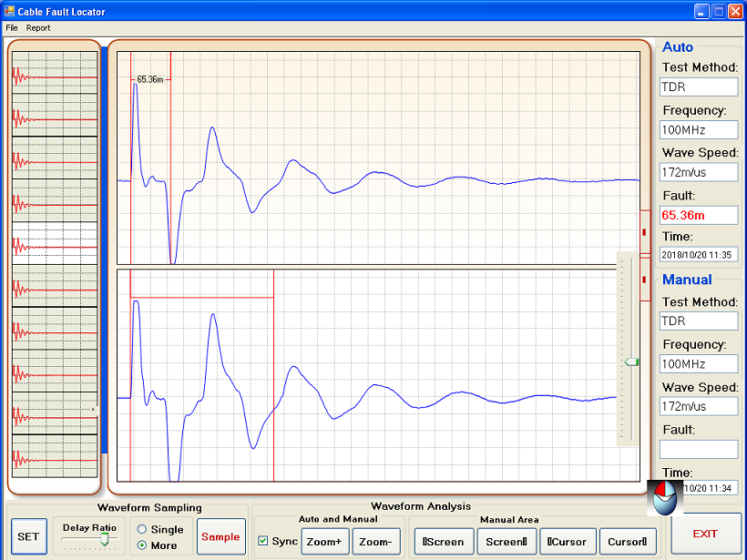Screen dimensions: 747x560
Task: Click the upper red marker tab at the right edge
Action: pyautogui.click(x=645, y=232)
